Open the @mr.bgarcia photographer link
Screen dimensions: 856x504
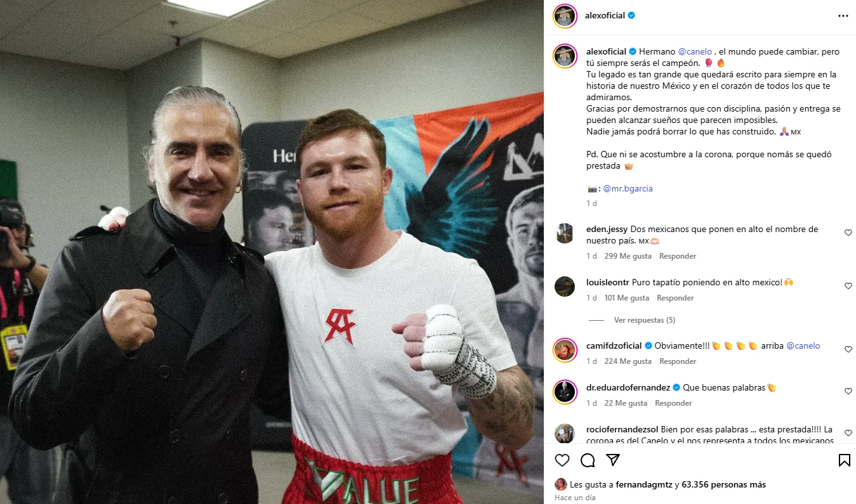(628, 188)
